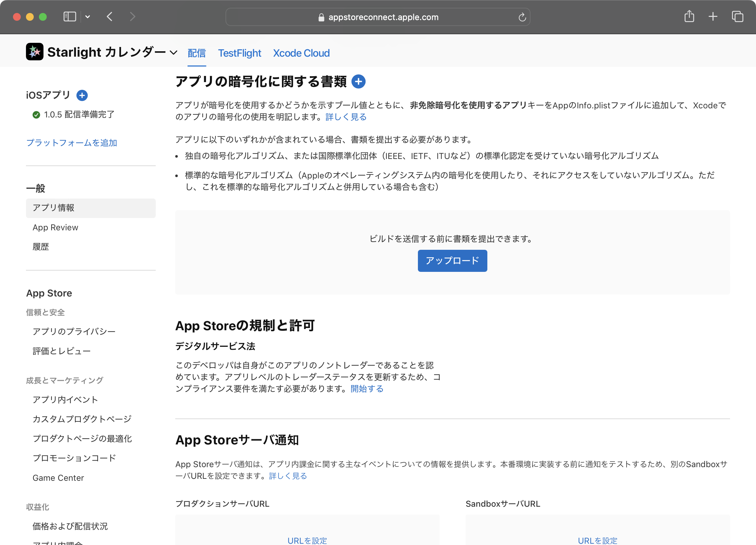Click green status icon for version 1.0.5
The width and height of the screenshot is (756, 545).
[x=36, y=115]
